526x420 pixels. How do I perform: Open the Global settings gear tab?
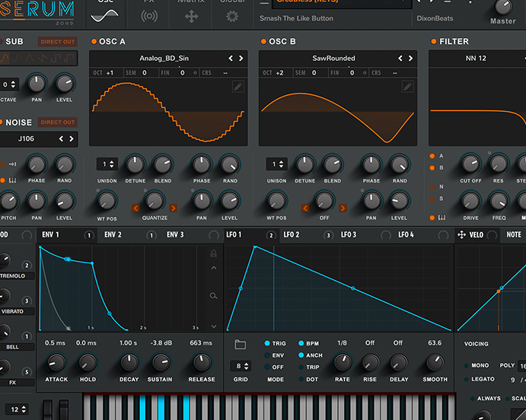coord(232,15)
